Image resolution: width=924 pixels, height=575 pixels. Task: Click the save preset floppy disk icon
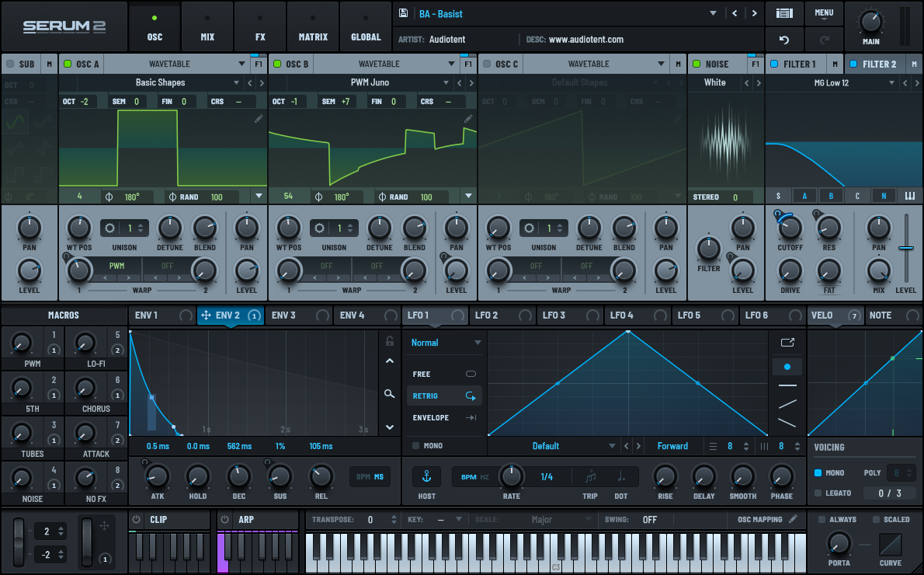click(403, 13)
